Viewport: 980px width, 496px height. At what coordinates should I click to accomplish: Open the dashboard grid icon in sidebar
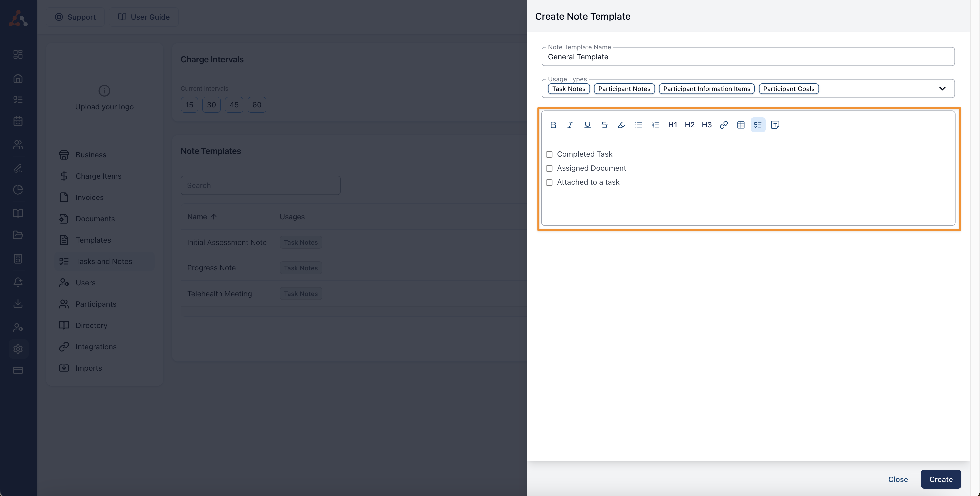tap(18, 54)
